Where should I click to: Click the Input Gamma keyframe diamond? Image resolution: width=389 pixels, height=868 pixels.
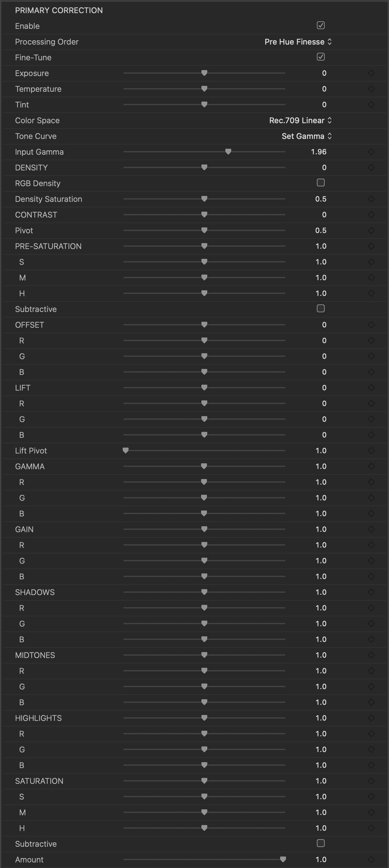coord(371,152)
